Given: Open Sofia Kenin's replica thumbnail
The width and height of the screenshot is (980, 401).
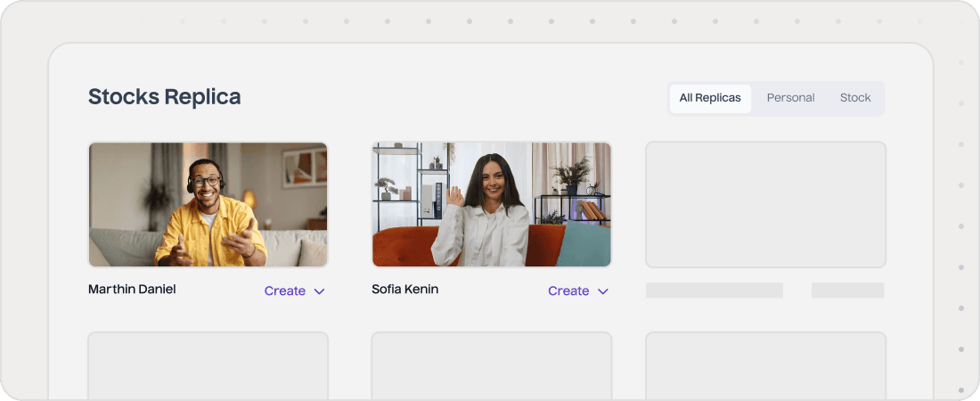Looking at the screenshot, I should pyautogui.click(x=491, y=205).
